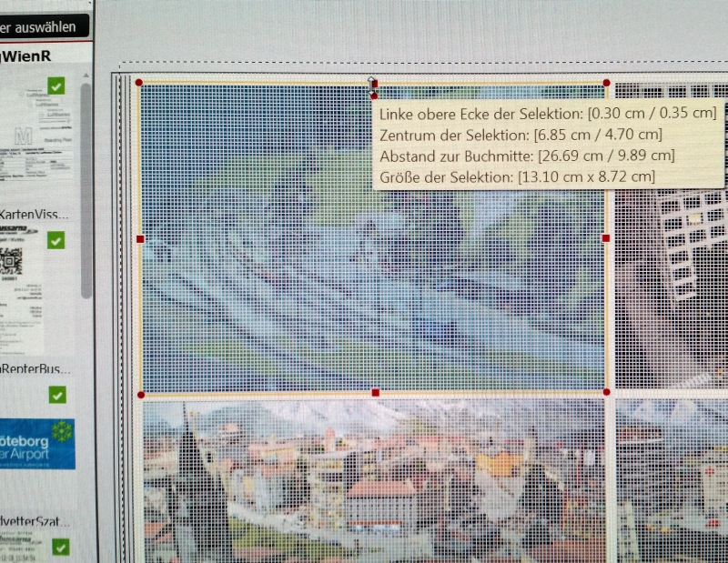Click the 'Zentrum der Selektion' tooltip line
Image resolution: width=728 pixels, height=563 pixels.
click(x=521, y=135)
